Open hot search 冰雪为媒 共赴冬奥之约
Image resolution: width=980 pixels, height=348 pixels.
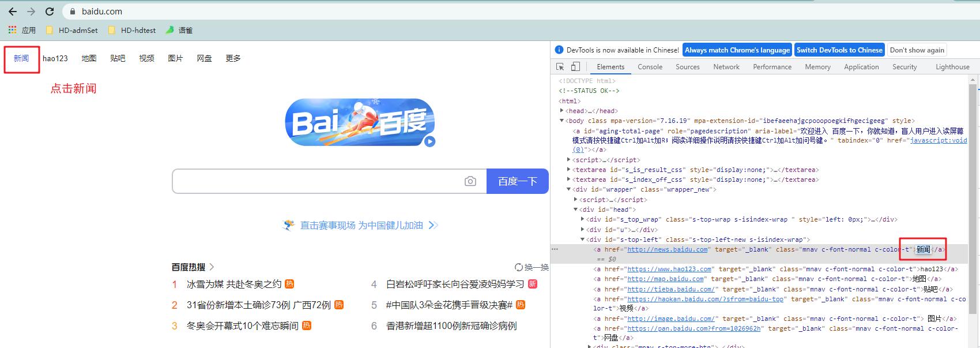pos(234,284)
